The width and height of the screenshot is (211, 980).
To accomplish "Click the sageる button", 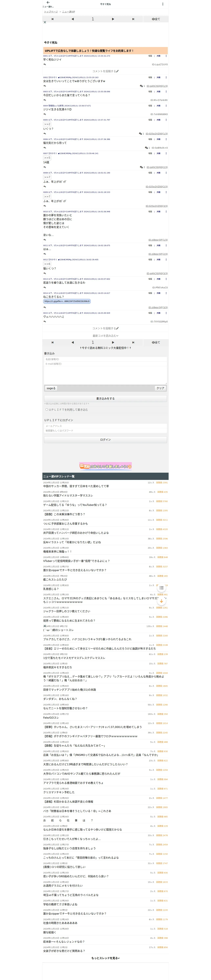I will click(51, 388).
